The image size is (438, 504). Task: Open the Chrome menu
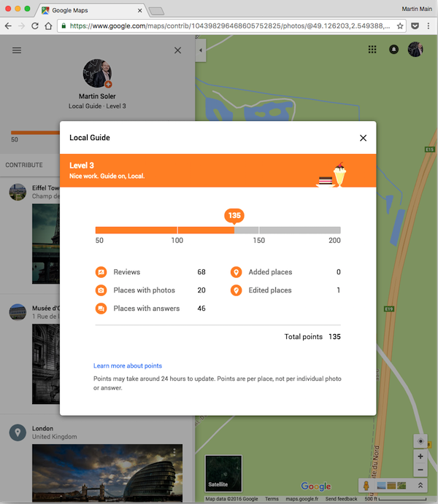(x=429, y=26)
